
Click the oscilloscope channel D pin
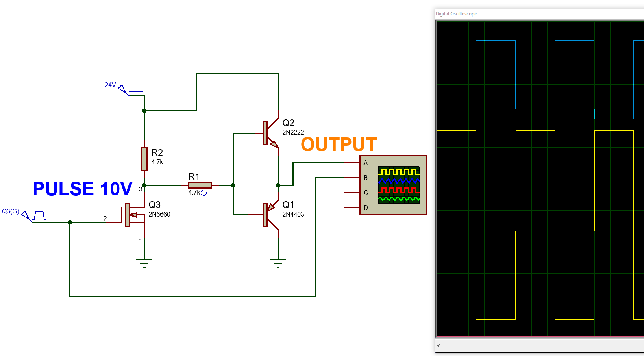click(x=352, y=208)
